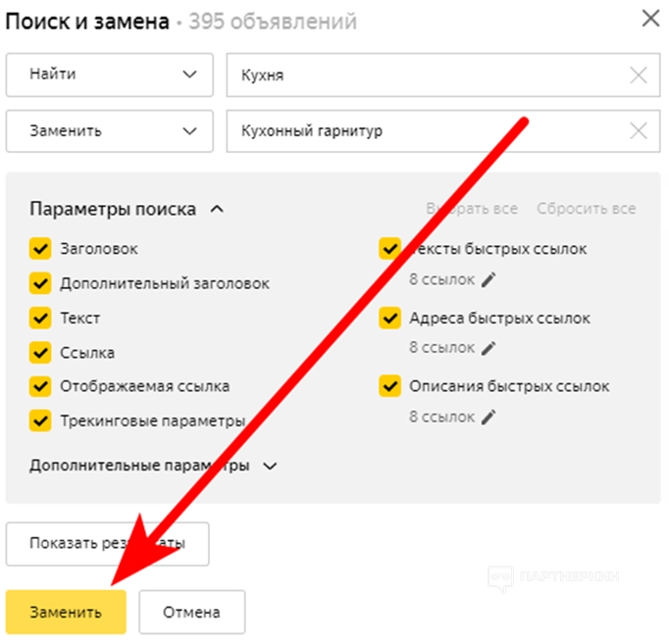Clear the Кухонный гарнитур replacement field

[x=639, y=130]
